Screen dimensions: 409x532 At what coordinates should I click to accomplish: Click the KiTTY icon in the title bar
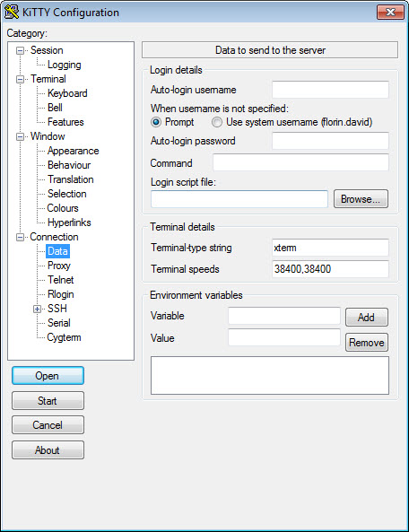pyautogui.click(x=12, y=12)
